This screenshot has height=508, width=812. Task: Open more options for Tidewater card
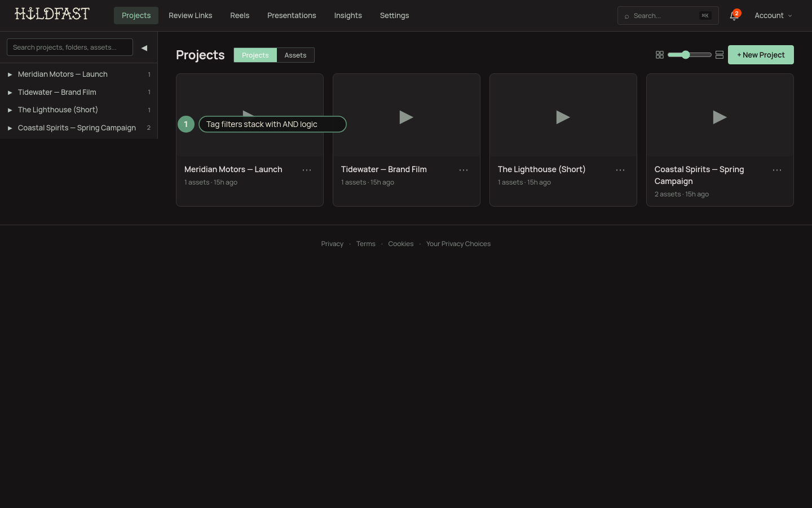(464, 170)
